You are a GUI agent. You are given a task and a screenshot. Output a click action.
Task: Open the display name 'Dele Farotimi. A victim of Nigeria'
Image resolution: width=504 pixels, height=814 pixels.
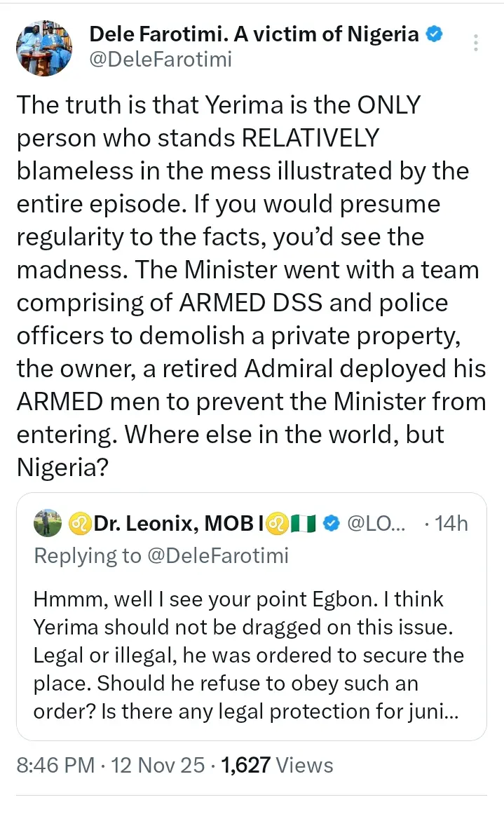tap(254, 34)
